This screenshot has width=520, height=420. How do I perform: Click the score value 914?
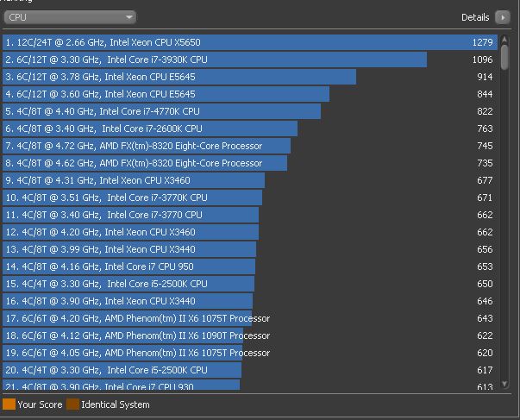tap(485, 77)
